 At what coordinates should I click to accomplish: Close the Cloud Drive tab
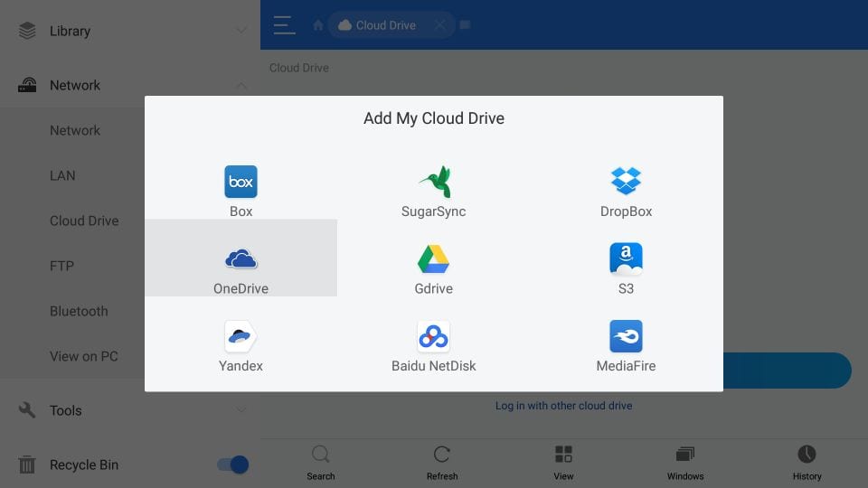[x=439, y=25]
